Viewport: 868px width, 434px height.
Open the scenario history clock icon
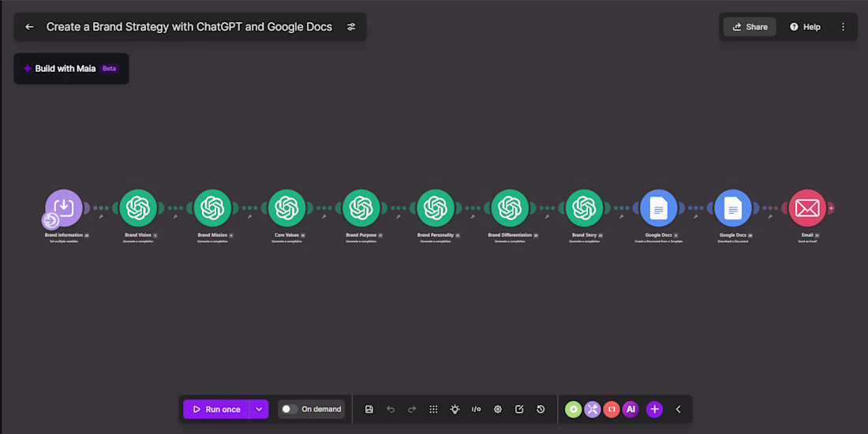click(541, 409)
